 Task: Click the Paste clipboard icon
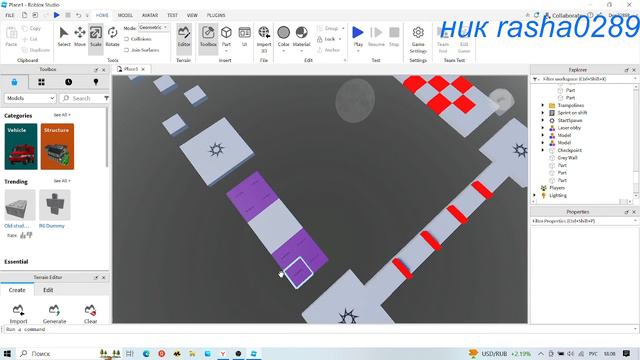click(11, 33)
